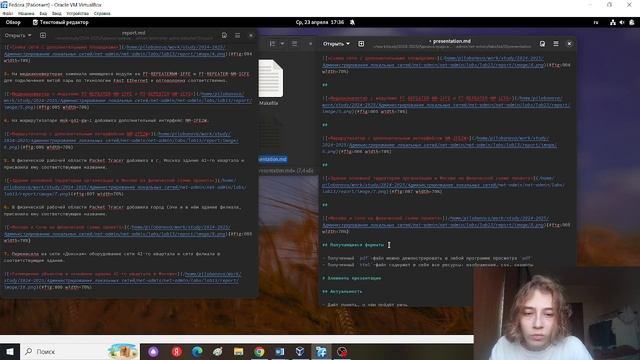Open hamburger menu in report.md window

click(238, 36)
